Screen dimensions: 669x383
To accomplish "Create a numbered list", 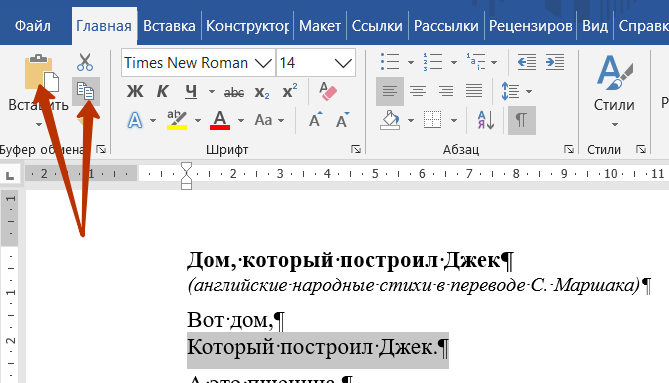I will click(433, 62).
